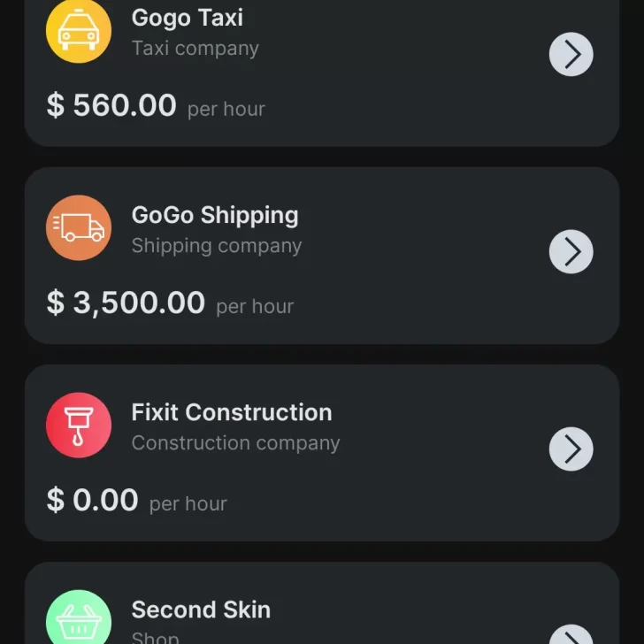This screenshot has width=644, height=644.
Task: Expand GoGo Shipping with its chevron
Action: click(571, 252)
